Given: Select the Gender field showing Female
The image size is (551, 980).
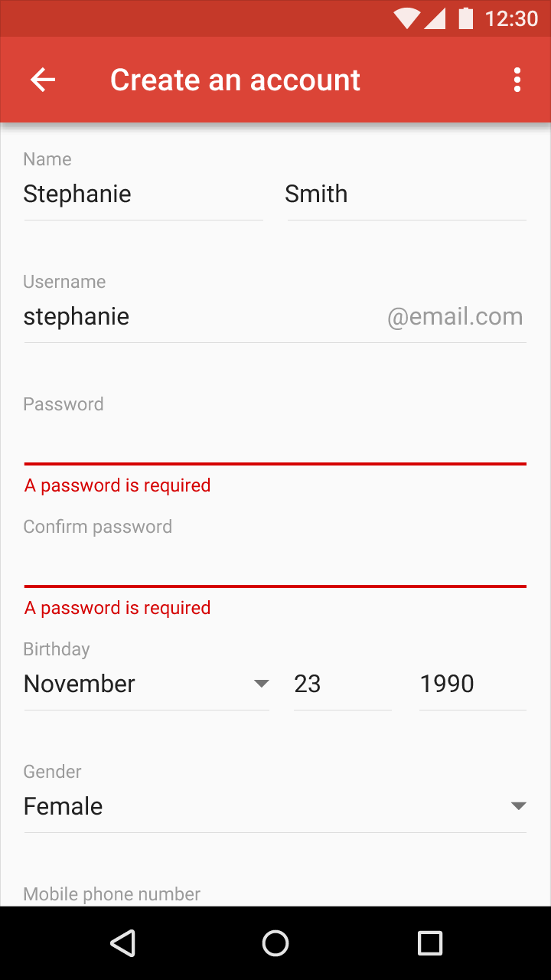Looking at the screenshot, I should pyautogui.click(x=275, y=806).
